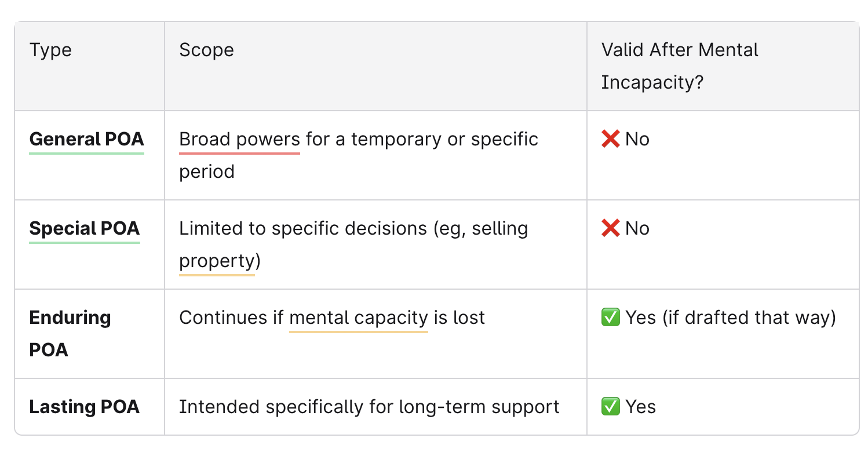Click 'Intended specifically for long-term support' text
Screen dimensions: 868x467
pyautogui.click(x=369, y=407)
